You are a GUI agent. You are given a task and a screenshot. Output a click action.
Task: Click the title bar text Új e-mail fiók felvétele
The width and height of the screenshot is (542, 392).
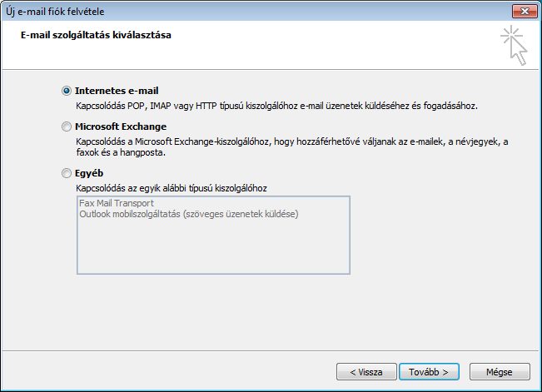click(55, 12)
